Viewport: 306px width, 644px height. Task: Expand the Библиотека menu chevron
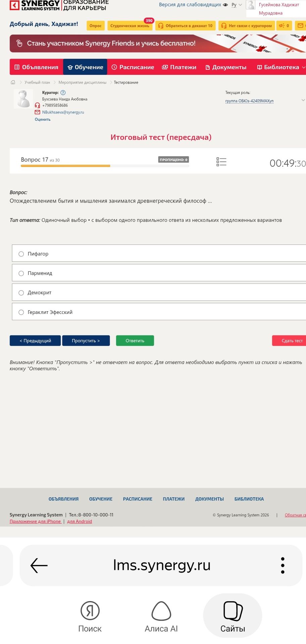coord(304,67)
